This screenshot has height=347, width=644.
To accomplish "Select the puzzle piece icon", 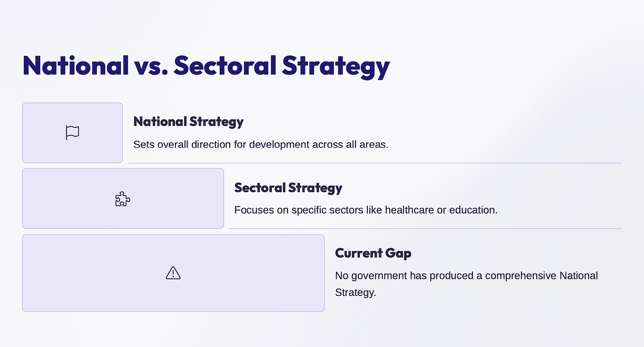I will tap(123, 199).
